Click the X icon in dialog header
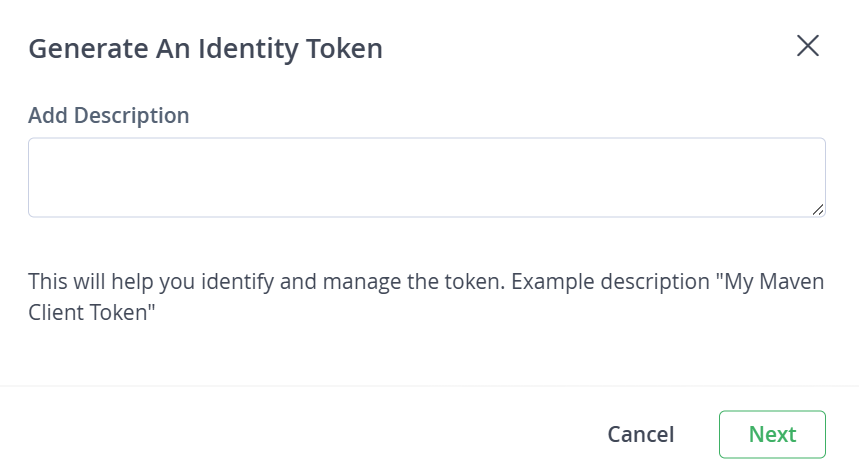 pyautogui.click(x=807, y=46)
